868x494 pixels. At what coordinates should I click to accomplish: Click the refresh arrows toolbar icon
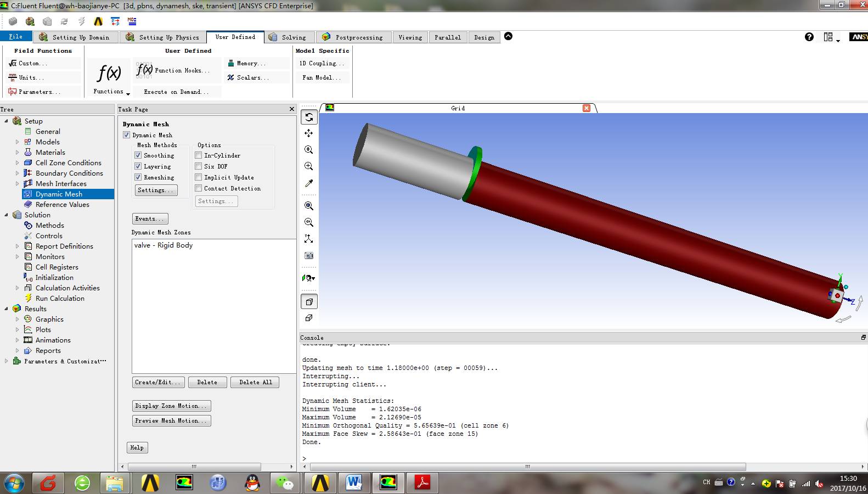[64, 21]
